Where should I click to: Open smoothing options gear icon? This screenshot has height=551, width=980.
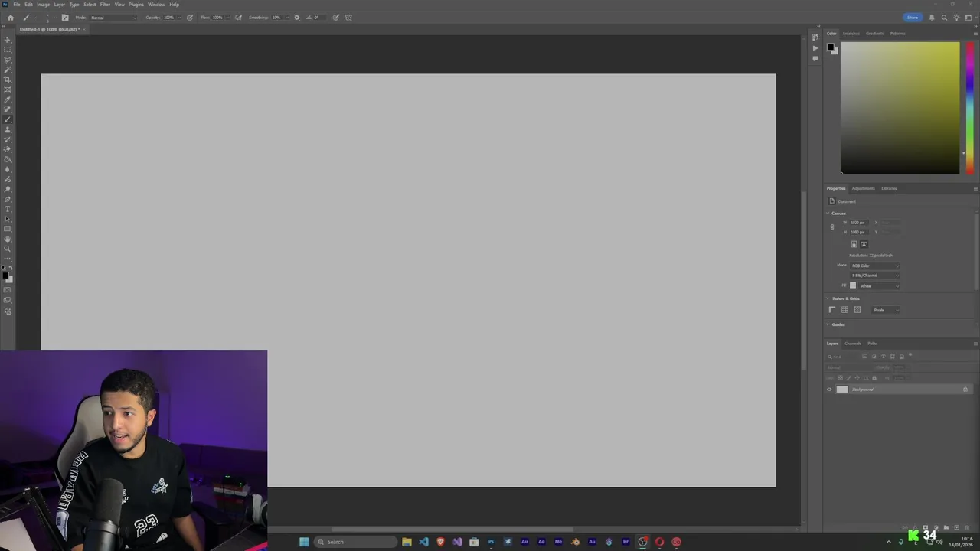(297, 17)
